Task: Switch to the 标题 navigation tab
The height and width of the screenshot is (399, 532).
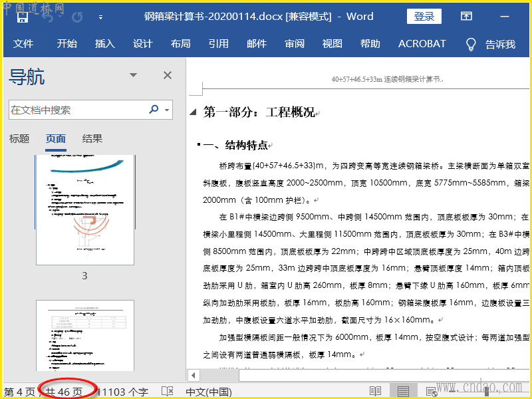Action: (19, 138)
